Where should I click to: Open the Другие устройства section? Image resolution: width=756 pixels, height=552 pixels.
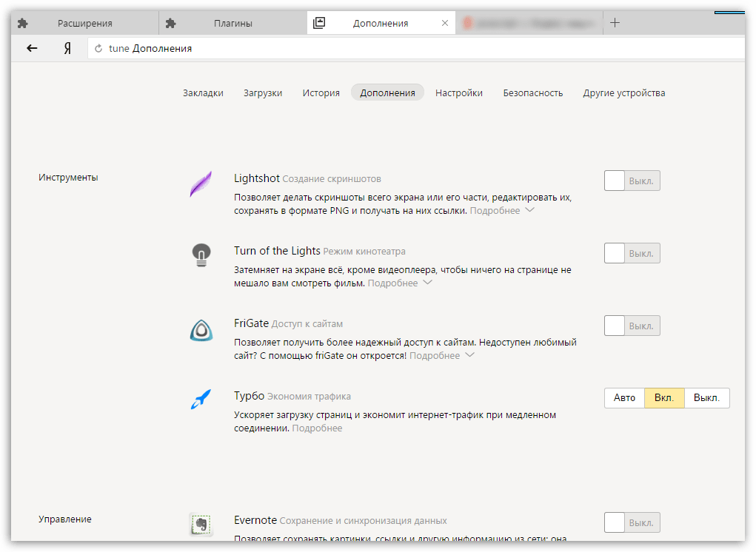[x=624, y=93]
